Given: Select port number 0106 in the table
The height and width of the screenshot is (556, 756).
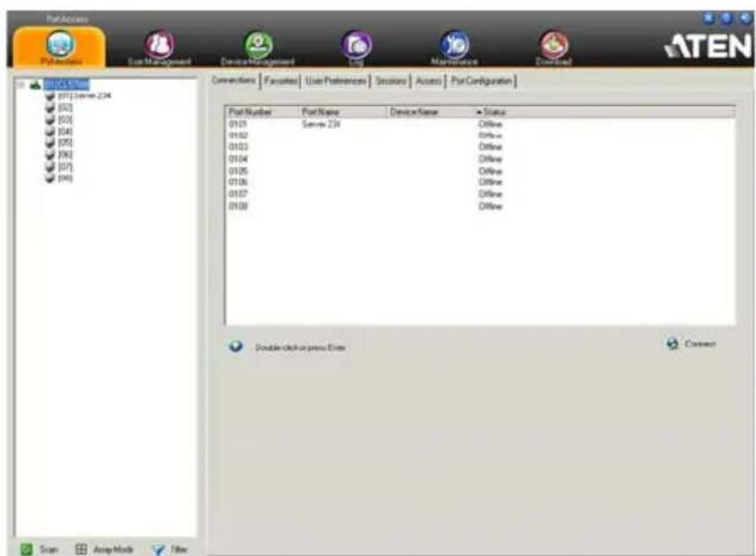Looking at the screenshot, I should point(238,182).
